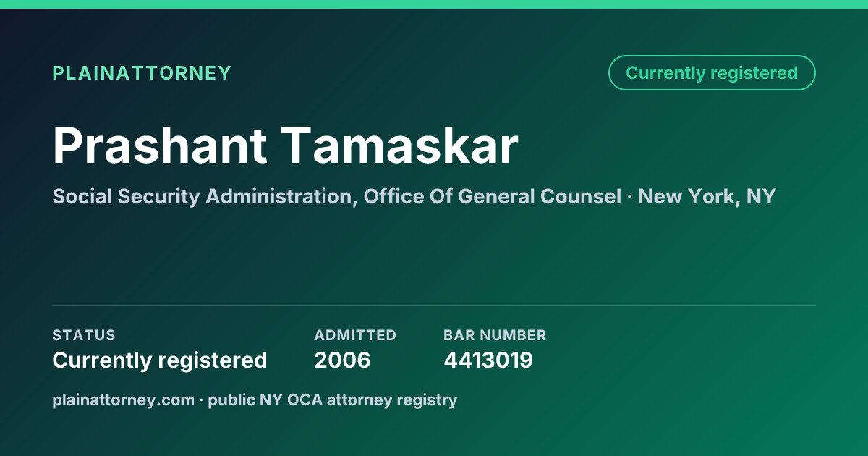Click the Currently registered pill badge
The width and height of the screenshot is (868, 456).
click(712, 73)
